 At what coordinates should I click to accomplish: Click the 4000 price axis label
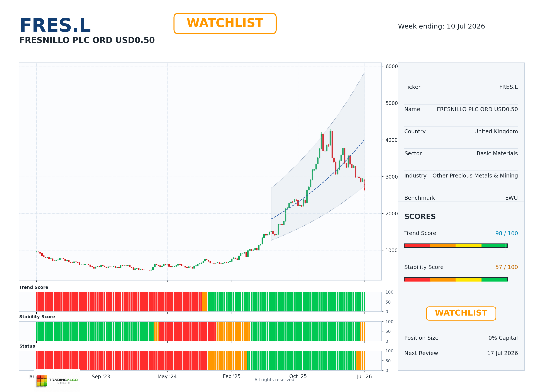[x=391, y=140]
